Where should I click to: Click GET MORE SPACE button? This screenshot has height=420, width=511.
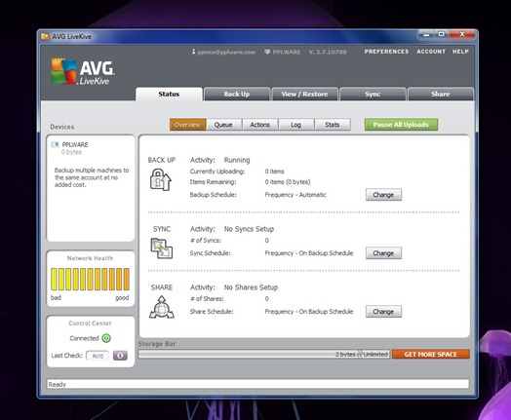430,355
